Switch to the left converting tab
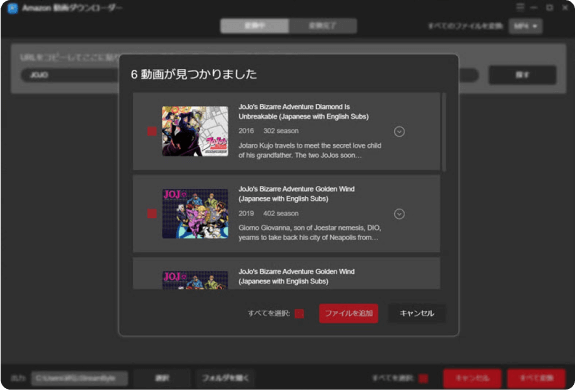Viewport: 576px width, 390px height. 255,26
